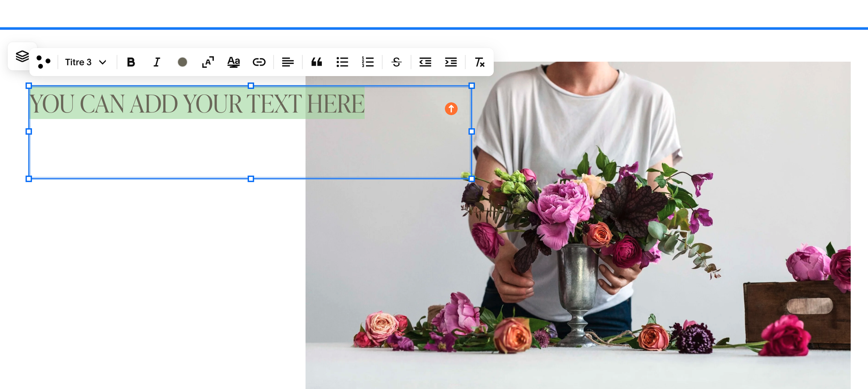
Task: Open the layers panel icon
Action: [22, 56]
